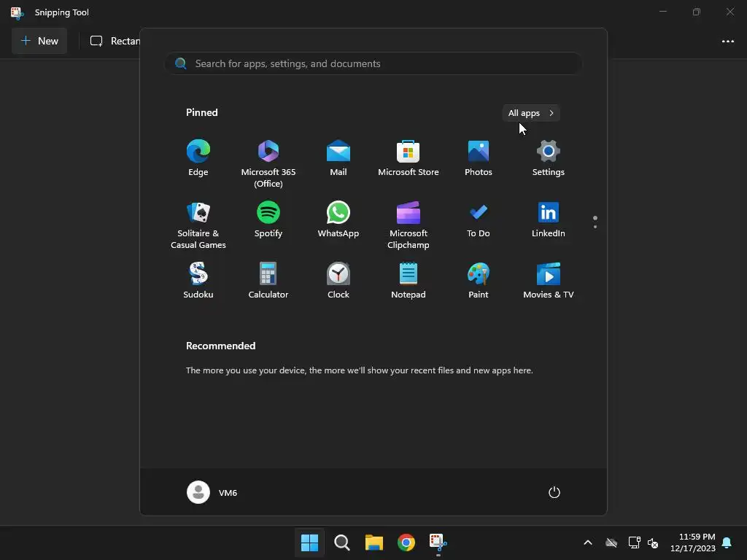Click the Windows Start button on taskbar

tap(309, 542)
